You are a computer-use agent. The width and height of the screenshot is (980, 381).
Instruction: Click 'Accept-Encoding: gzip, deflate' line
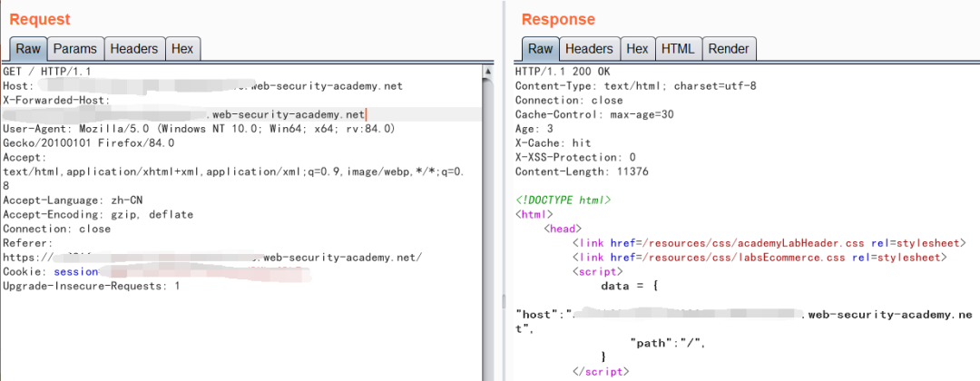coord(98,215)
